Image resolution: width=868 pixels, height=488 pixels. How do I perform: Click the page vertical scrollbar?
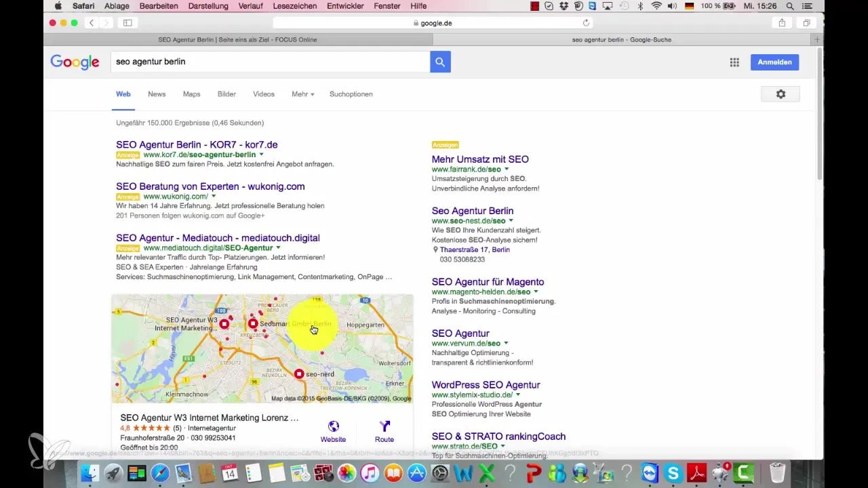click(x=819, y=115)
